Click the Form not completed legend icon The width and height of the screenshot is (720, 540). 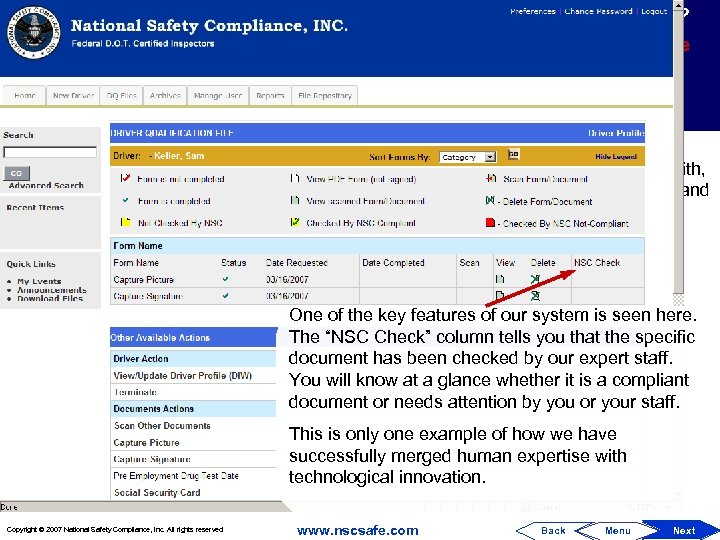pyautogui.click(x=125, y=178)
